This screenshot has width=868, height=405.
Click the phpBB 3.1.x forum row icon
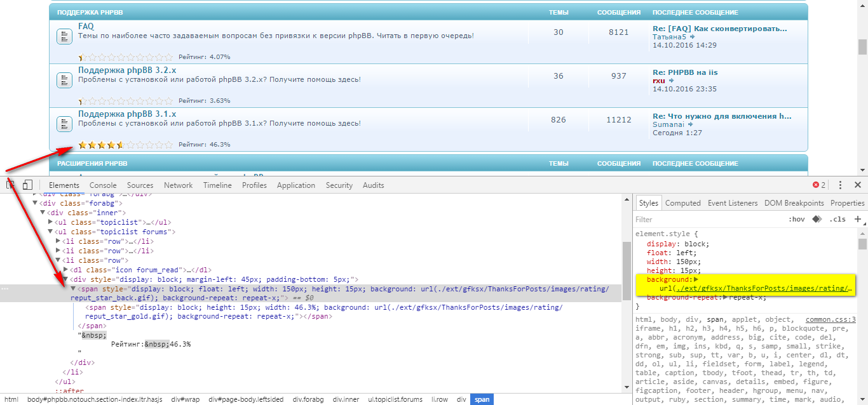coord(64,123)
